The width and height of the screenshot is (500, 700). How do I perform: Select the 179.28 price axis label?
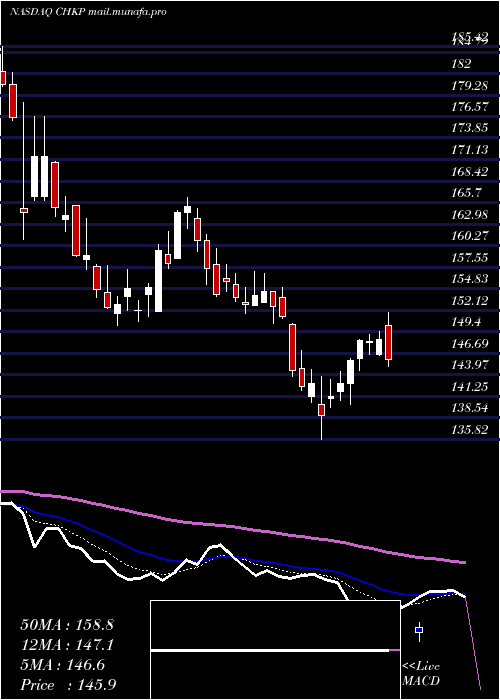[x=469, y=85]
